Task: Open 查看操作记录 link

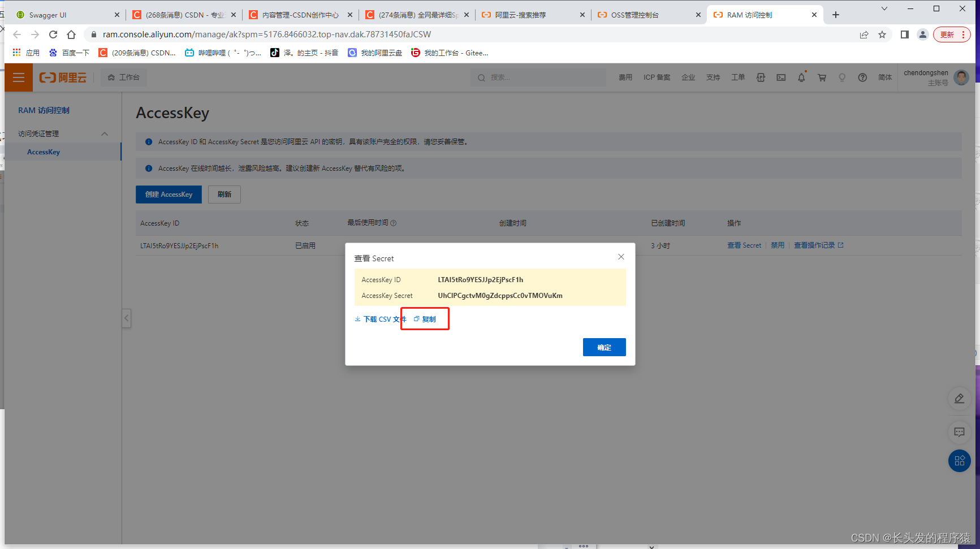Action: pyautogui.click(x=818, y=245)
